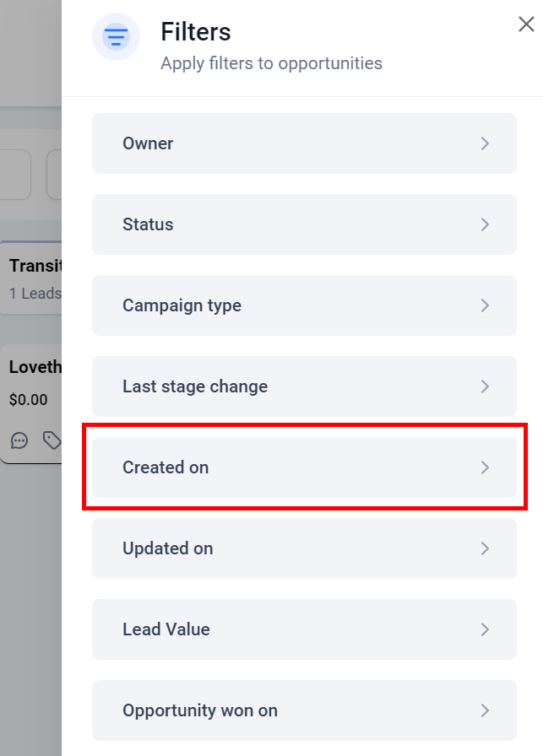Select the Owner filter label
543x756 pixels.
(x=148, y=143)
